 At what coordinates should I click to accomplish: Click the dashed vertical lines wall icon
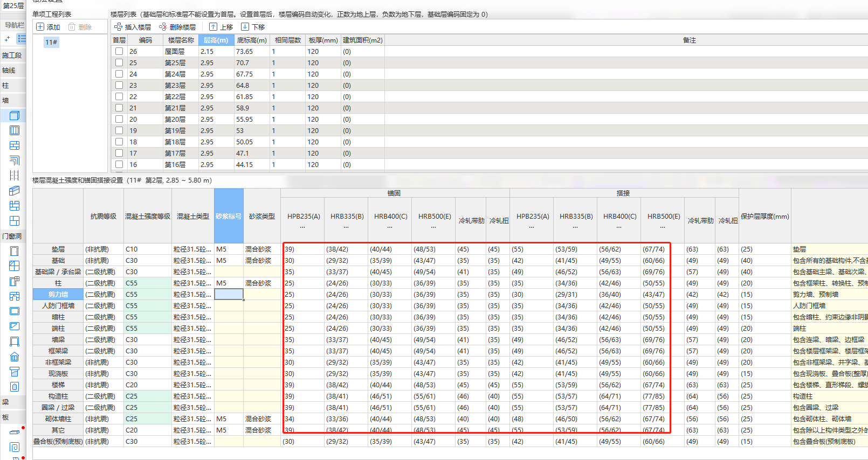[x=15, y=176]
